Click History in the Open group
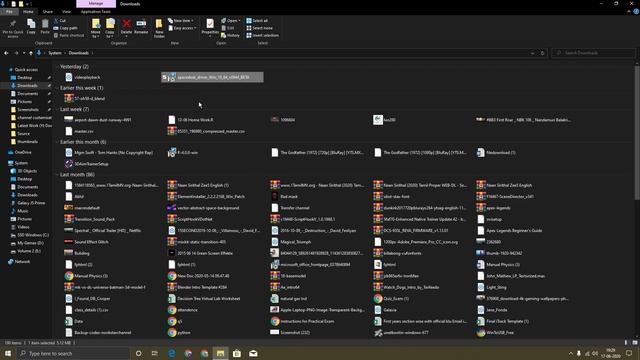This screenshot has height=360, width=640. coord(231,36)
